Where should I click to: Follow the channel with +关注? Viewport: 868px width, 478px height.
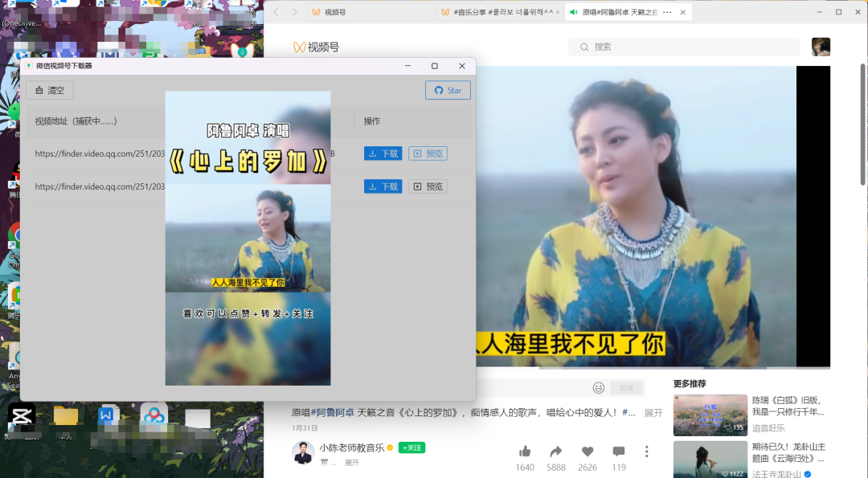(411, 447)
